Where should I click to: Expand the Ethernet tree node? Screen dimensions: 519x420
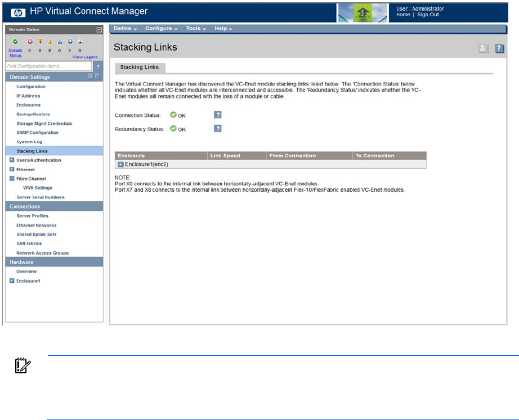pos(12,169)
